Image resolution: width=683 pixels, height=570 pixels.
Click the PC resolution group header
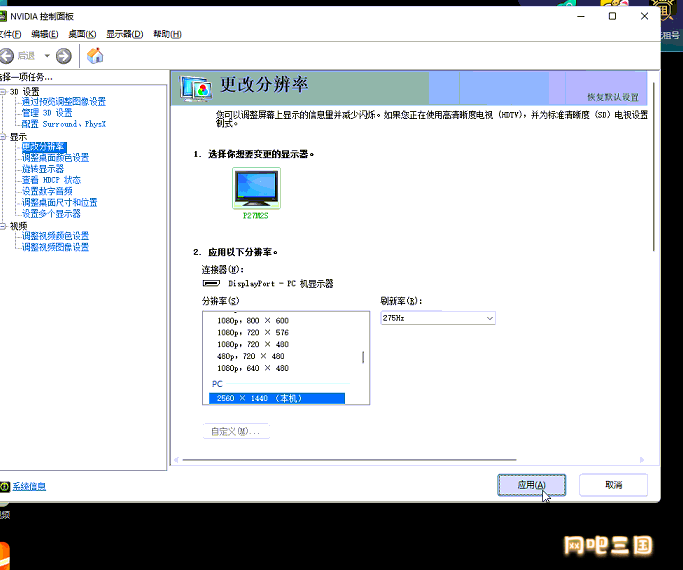[x=217, y=384]
